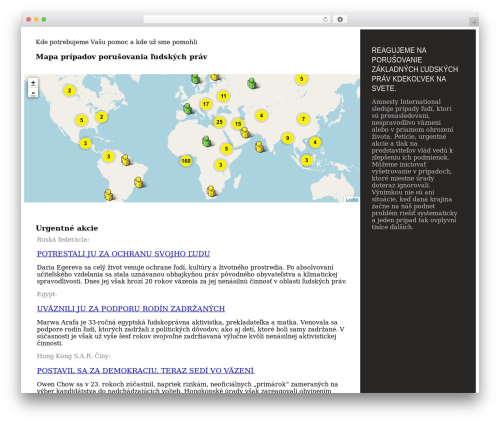Image resolution: width=500 pixels, height=423 pixels.
Task: Click the paragraph about Daria Egereva
Action: (x=192, y=274)
